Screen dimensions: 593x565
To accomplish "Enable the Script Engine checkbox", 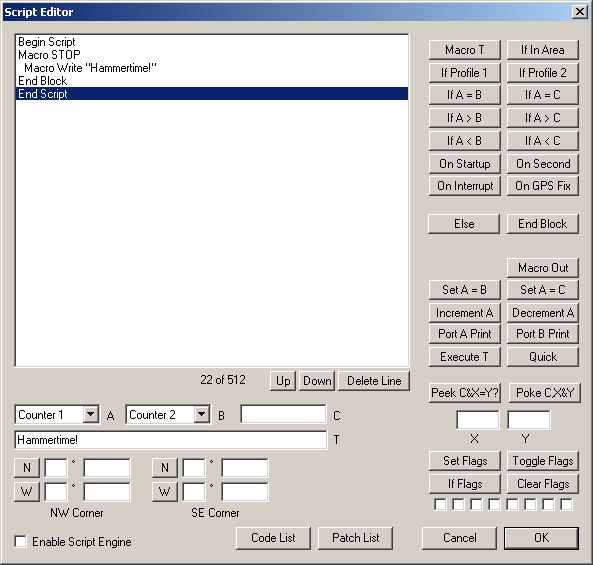I will pos(20,541).
